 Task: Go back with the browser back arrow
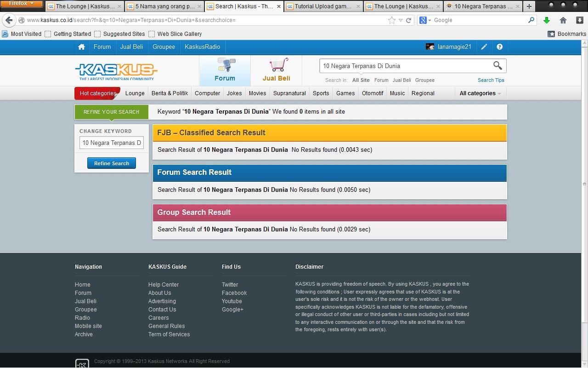point(9,20)
